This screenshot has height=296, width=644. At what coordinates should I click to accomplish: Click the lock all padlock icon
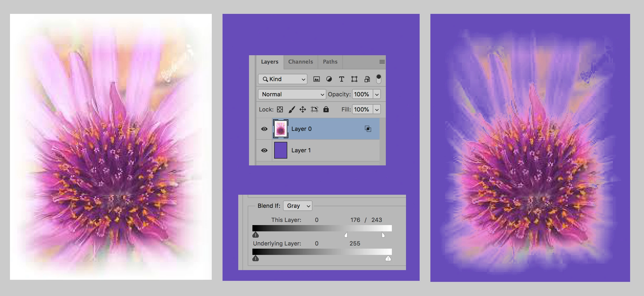click(326, 109)
